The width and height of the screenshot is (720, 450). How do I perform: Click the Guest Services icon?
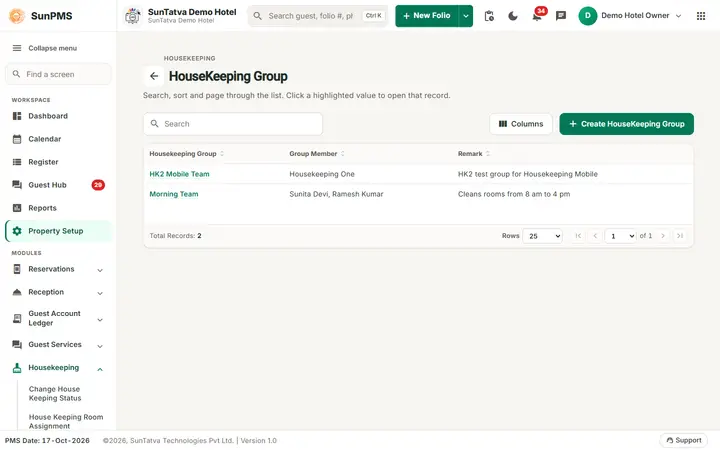click(17, 344)
